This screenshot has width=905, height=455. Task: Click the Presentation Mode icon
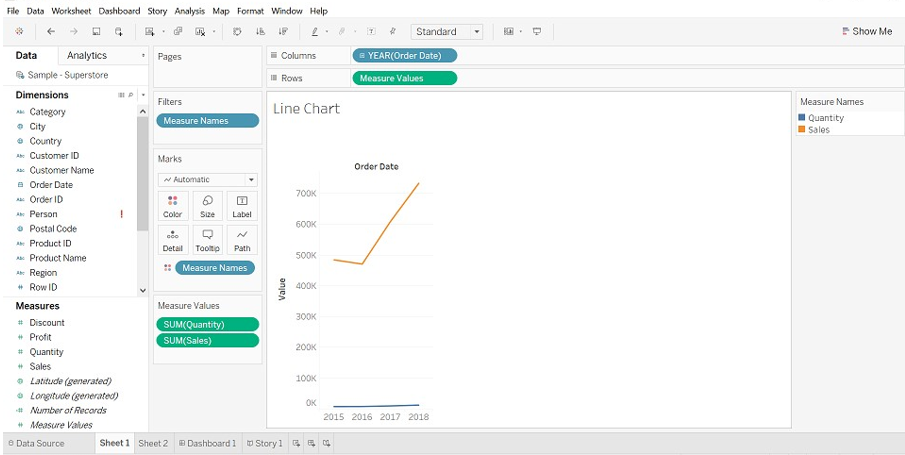(x=537, y=31)
